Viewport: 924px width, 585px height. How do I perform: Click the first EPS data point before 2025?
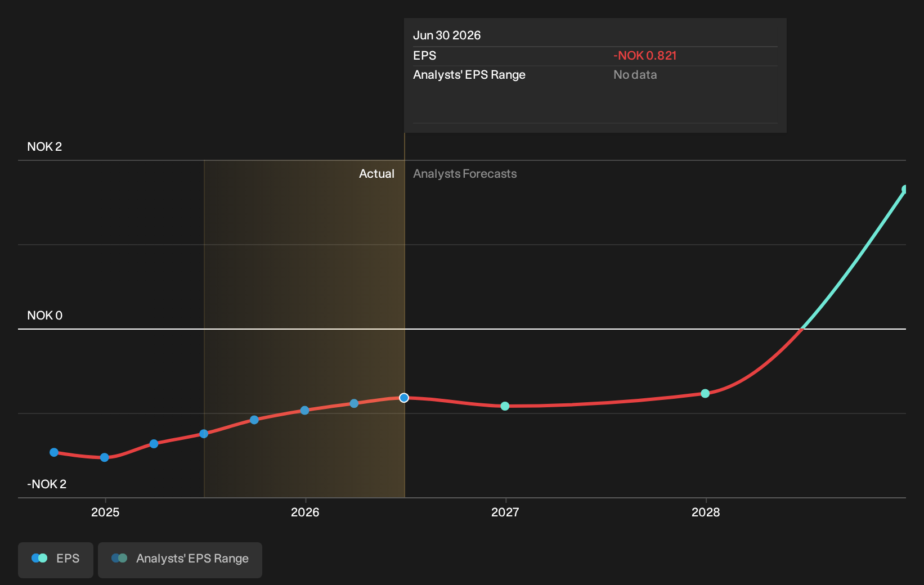tap(54, 452)
